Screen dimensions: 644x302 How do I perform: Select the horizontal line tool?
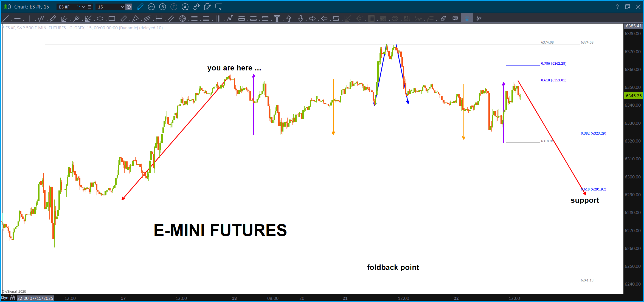point(17,19)
